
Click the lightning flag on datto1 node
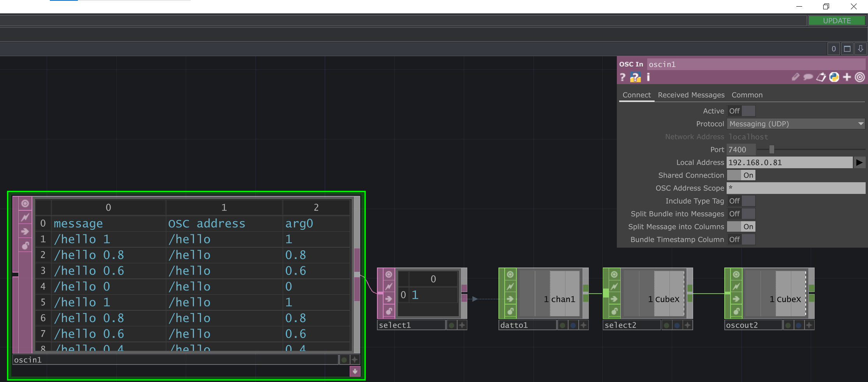coord(510,287)
